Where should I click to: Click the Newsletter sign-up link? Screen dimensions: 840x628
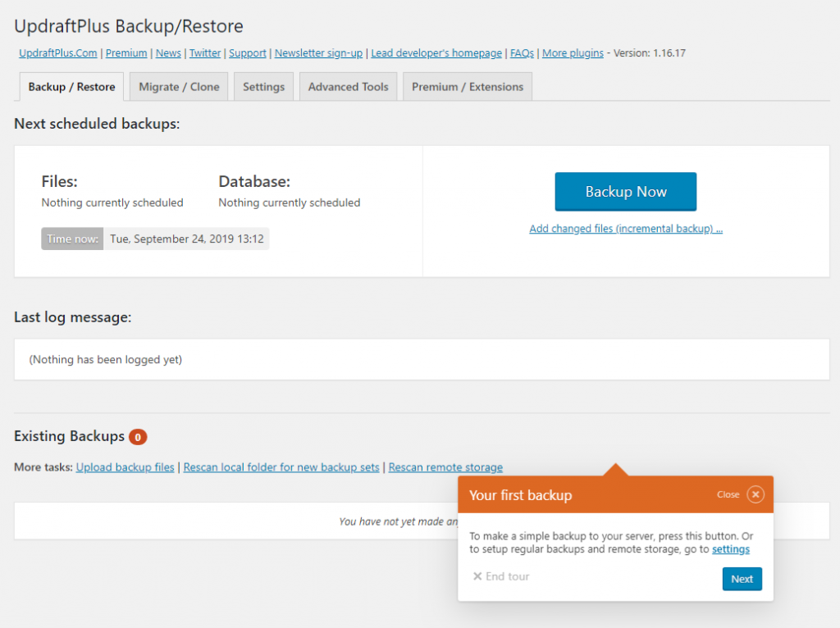pyautogui.click(x=318, y=53)
